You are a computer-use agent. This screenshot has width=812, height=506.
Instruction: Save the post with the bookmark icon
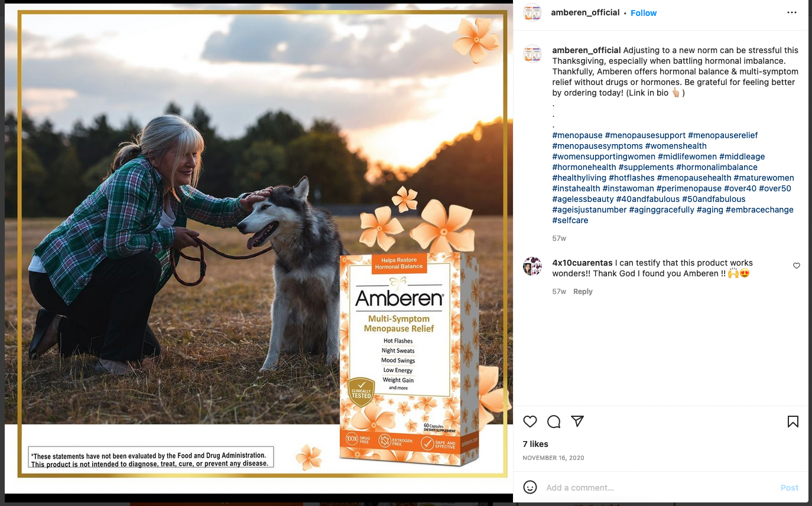coord(793,422)
